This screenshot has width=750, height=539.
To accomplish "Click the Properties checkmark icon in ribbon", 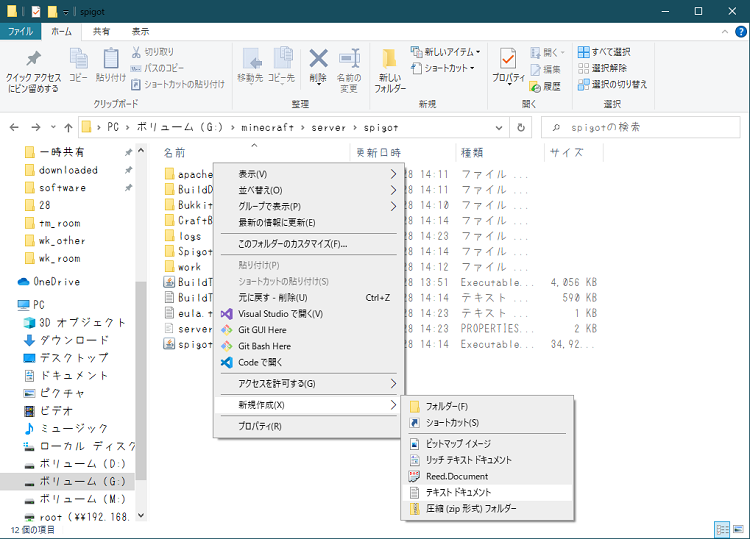I will coord(508,59).
